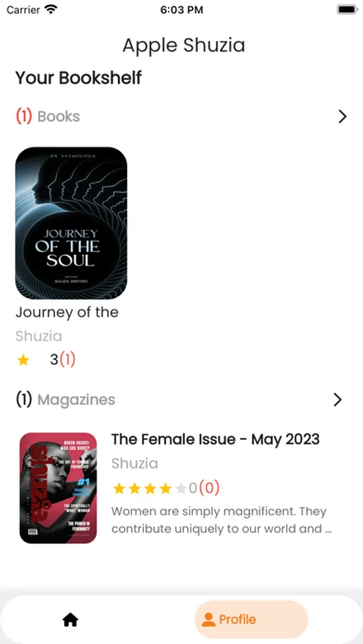Open The Female Issue magazine cover

pos(58,488)
